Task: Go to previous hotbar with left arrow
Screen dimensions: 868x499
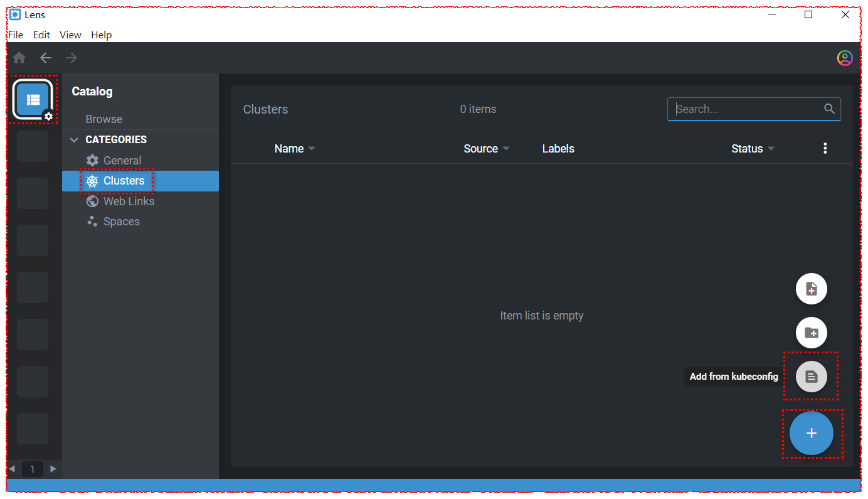Action: click(x=11, y=469)
